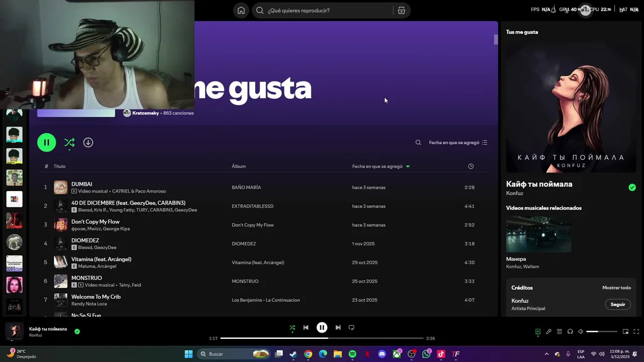The image size is (644, 362).
Task: Select Vitamina (feat. Arcángel) song title
Action: [x=101, y=259]
